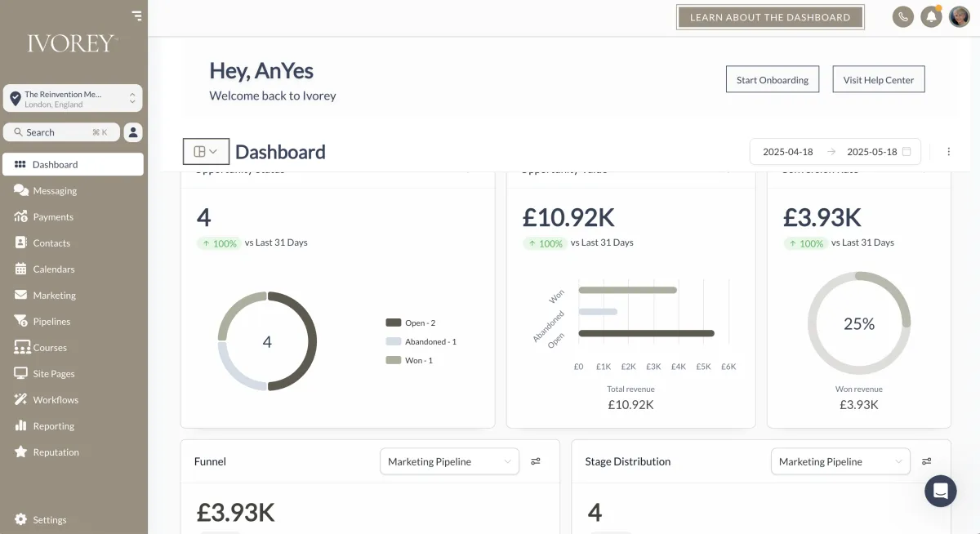980x534 pixels.
Task: Click the Contacts card icon
Action: pos(20,243)
